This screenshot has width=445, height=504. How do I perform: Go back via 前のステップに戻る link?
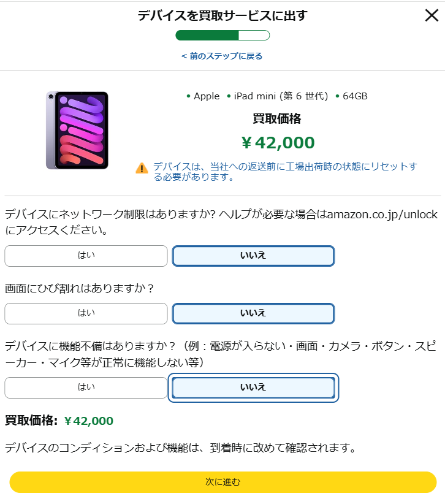(222, 56)
